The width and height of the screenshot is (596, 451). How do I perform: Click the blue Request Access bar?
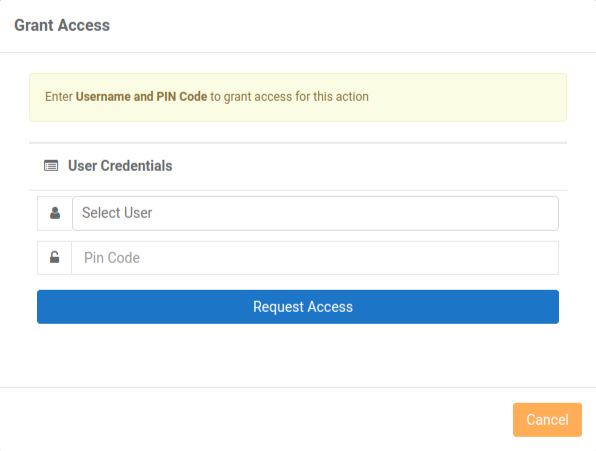point(298,307)
